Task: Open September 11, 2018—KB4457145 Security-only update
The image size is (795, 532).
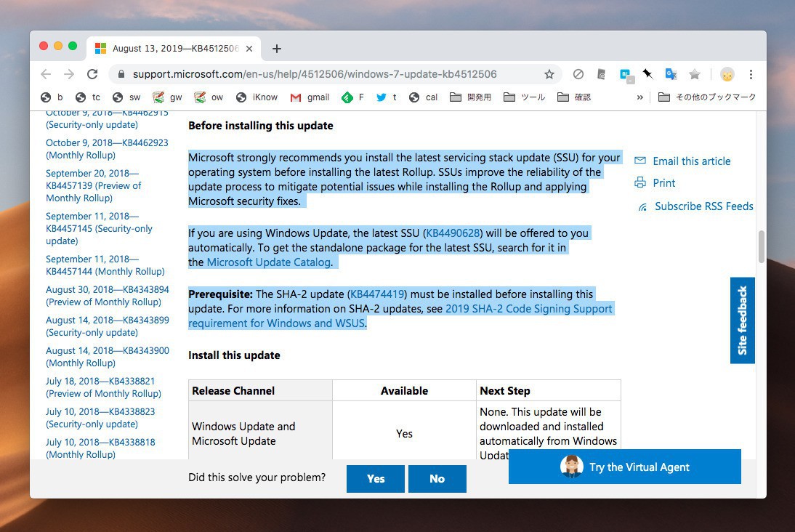Action: pos(99,228)
